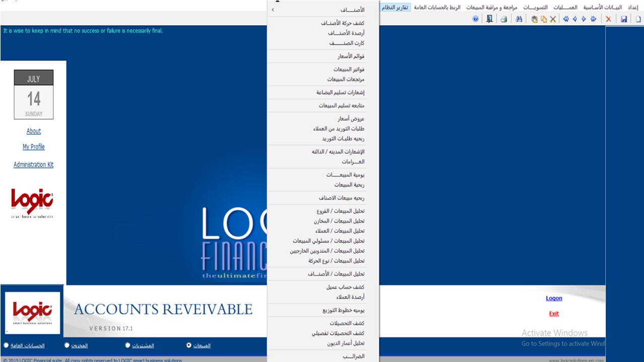Screen dimensions: 644x362
Task: Choose كشف حساب عميل menu entry
Action: pyautogui.click(x=345, y=287)
